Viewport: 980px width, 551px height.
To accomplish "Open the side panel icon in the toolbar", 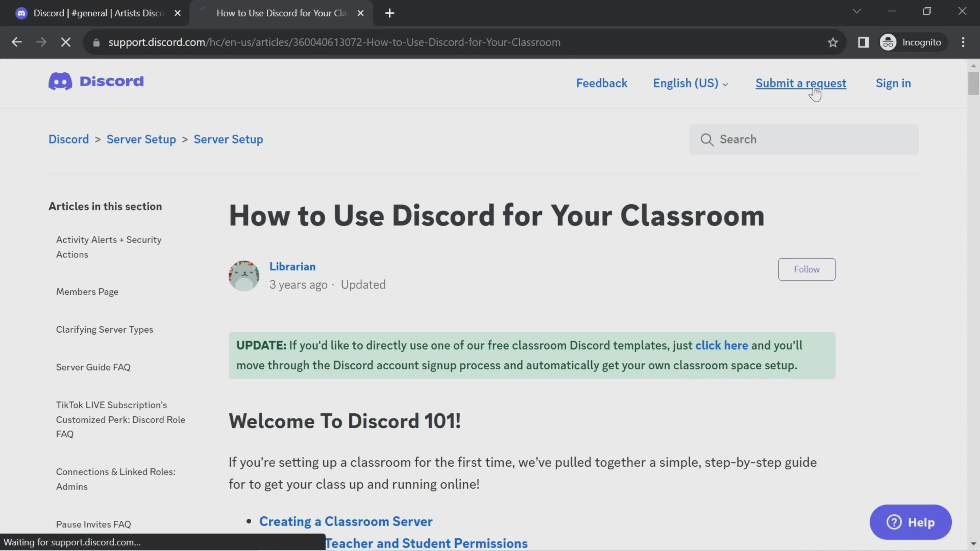I will coord(863,42).
